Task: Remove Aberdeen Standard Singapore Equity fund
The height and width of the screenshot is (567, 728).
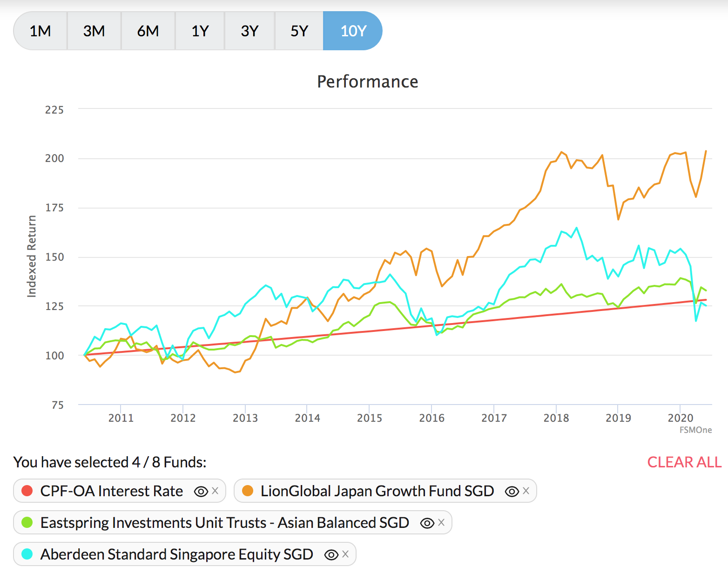Action: pyautogui.click(x=345, y=554)
